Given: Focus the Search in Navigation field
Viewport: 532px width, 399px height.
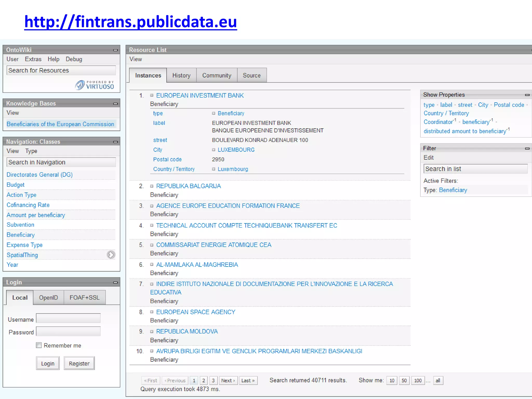Looking at the screenshot, I should (61, 162).
